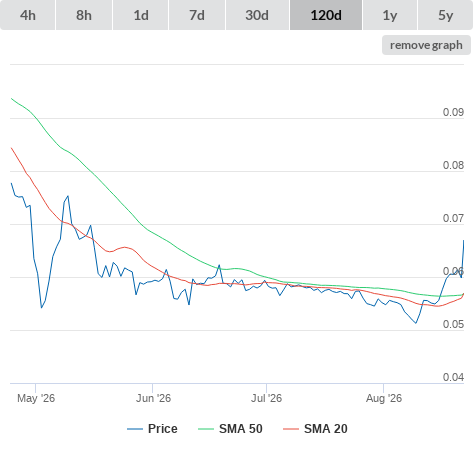Show the 1y price history

tap(390, 15)
